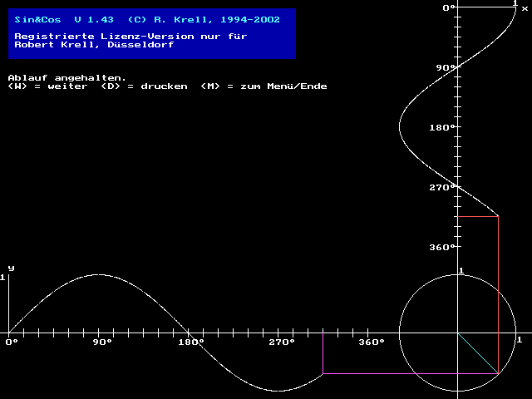The width and height of the screenshot is (532, 399).
Task: Click the magenta sine value line
Action: (323, 353)
